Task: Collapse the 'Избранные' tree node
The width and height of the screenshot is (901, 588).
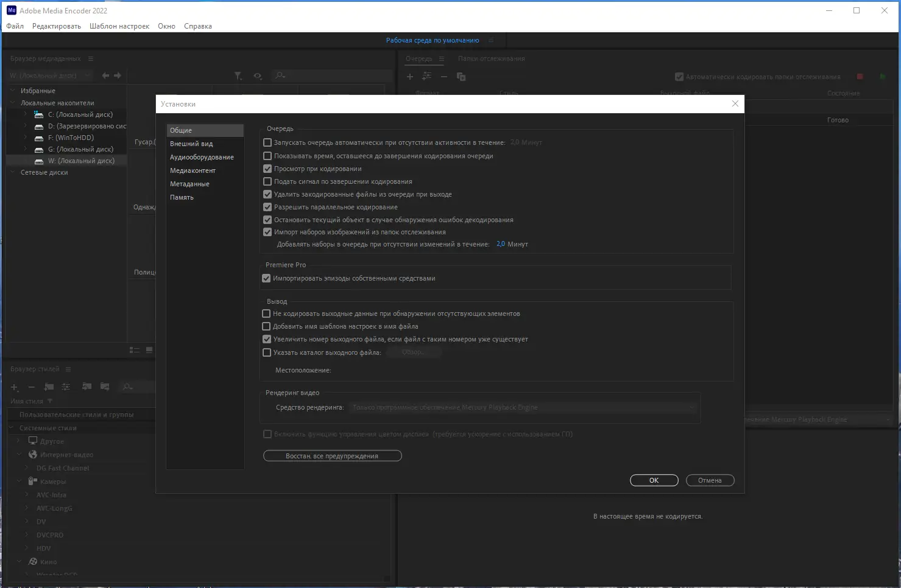Action: (x=13, y=91)
